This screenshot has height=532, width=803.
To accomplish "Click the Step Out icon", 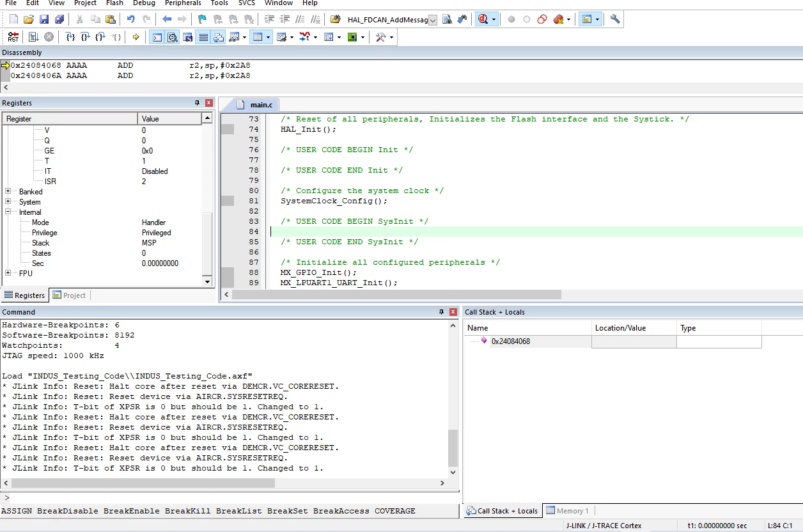I will [100, 37].
